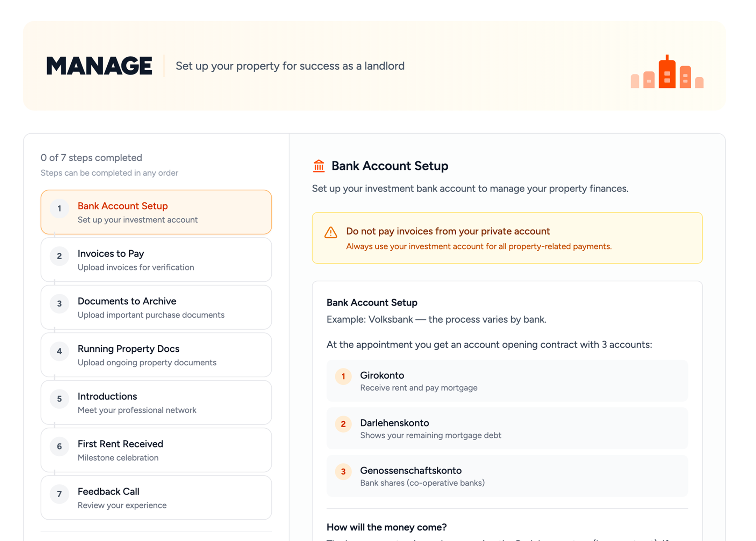756x541 pixels.
Task: Select step number 1 circle badge
Action: click(x=59, y=209)
